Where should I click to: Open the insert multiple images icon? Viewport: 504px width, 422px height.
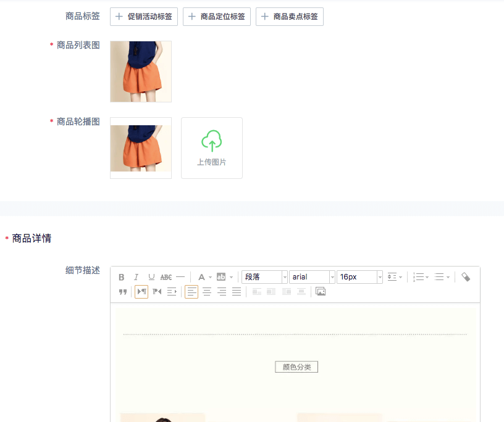tap(321, 291)
